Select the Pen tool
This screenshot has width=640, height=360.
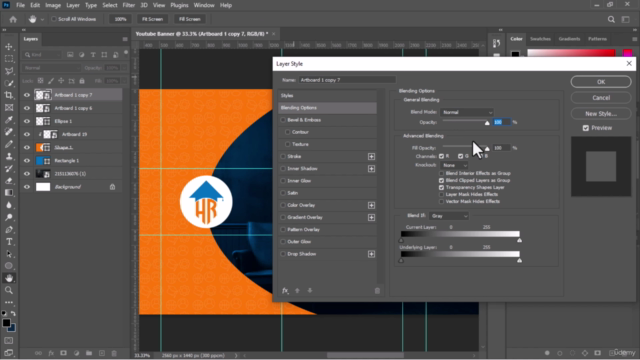tap(9, 229)
